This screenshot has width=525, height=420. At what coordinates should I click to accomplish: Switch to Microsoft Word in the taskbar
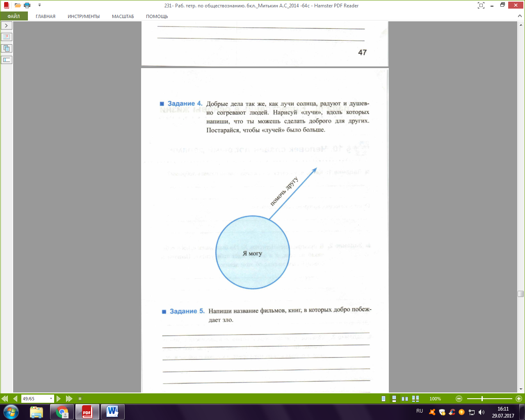pos(112,412)
